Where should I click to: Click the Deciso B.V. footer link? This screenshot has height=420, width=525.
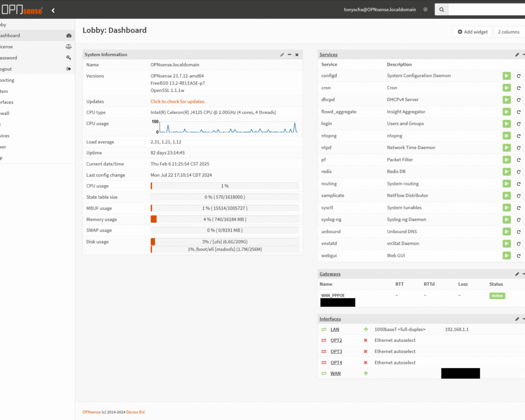point(136,412)
